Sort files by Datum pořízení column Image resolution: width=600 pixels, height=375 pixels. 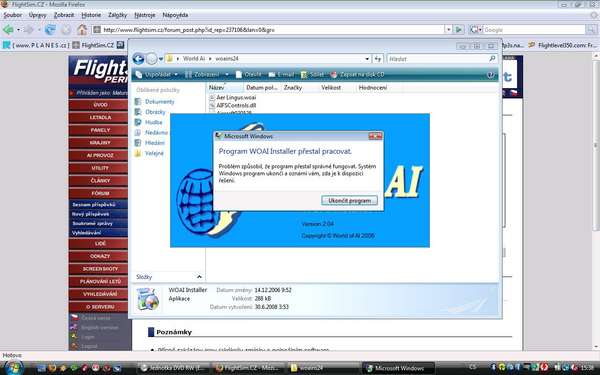[262, 88]
